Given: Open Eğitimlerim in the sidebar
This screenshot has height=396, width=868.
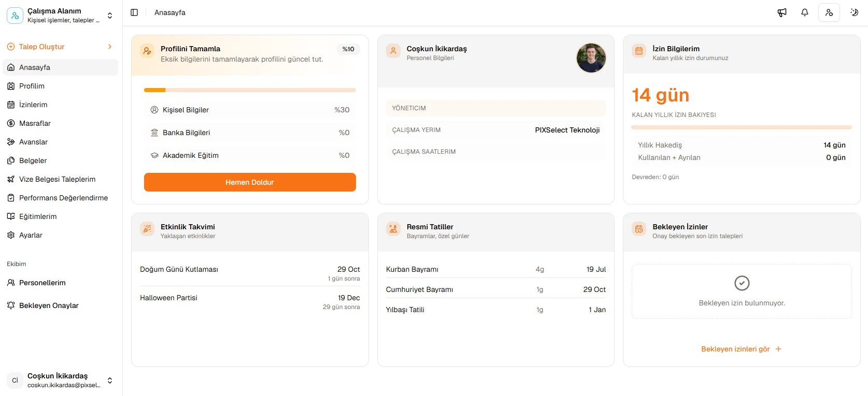Looking at the screenshot, I should click(60, 216).
